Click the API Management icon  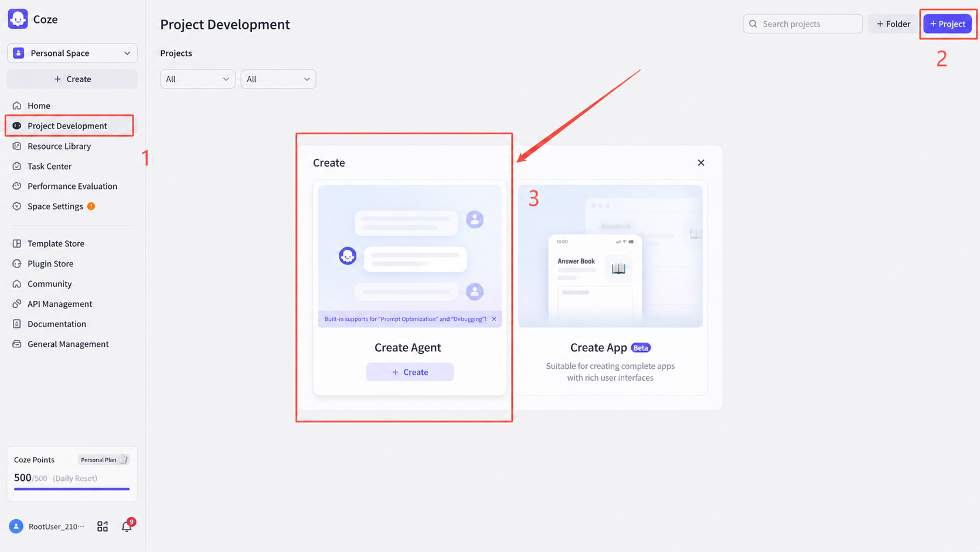tap(17, 304)
